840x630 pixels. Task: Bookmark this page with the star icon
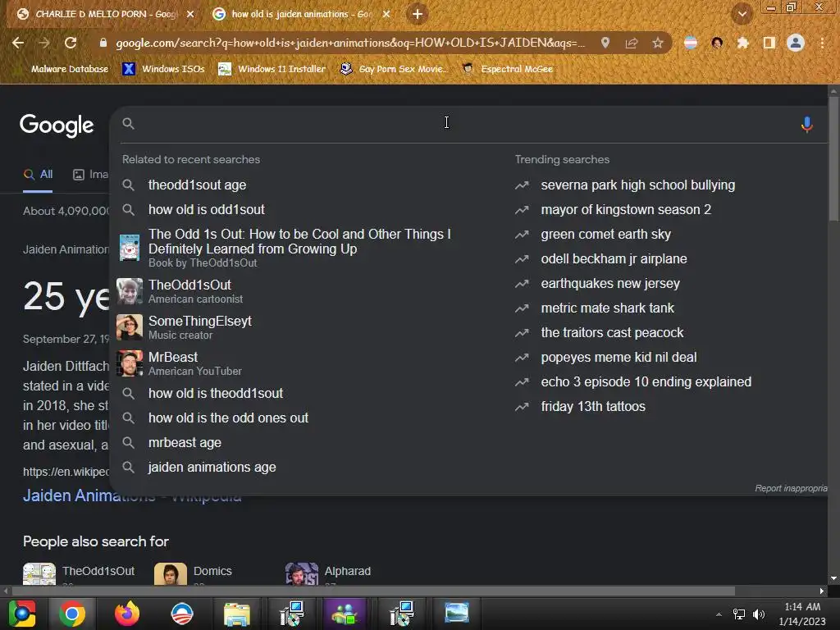pyautogui.click(x=658, y=43)
